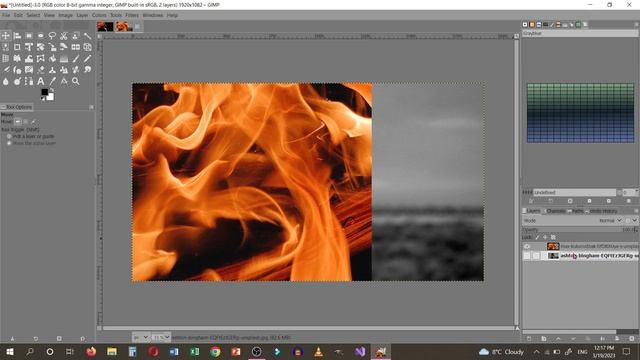
Task: Open the ruler unit px dropdown
Action: click(x=140, y=338)
